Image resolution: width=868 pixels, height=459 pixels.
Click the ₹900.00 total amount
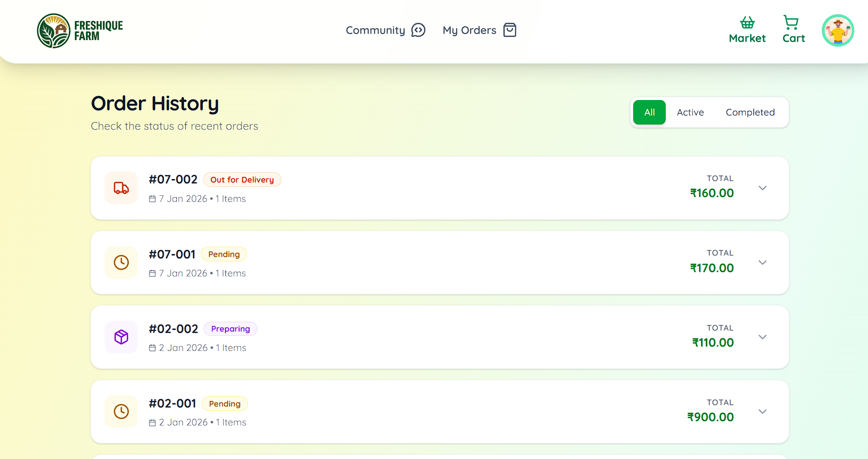711,417
